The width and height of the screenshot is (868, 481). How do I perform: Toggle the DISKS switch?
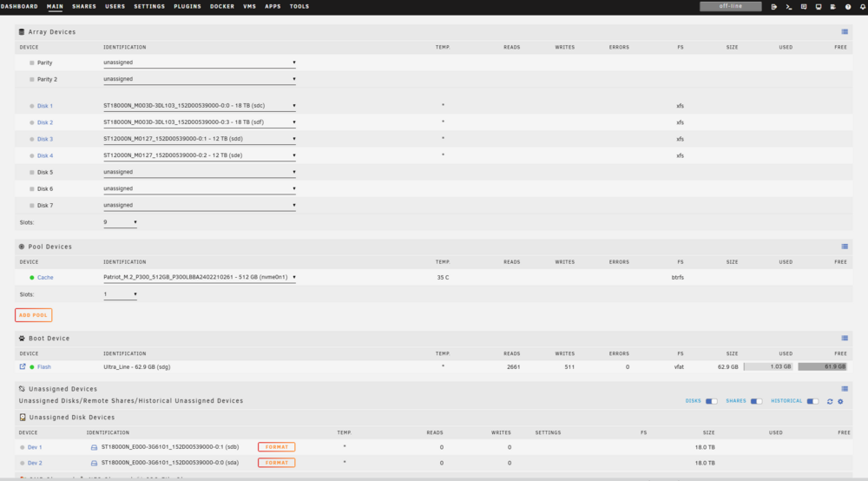point(712,401)
